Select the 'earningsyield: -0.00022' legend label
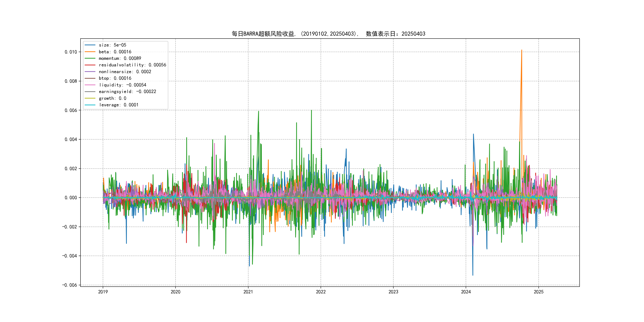Screen dimensions: 644x322 (127, 91)
